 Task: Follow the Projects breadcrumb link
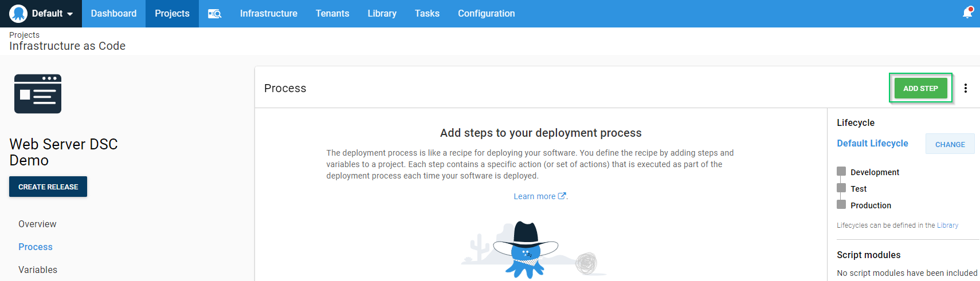(24, 35)
